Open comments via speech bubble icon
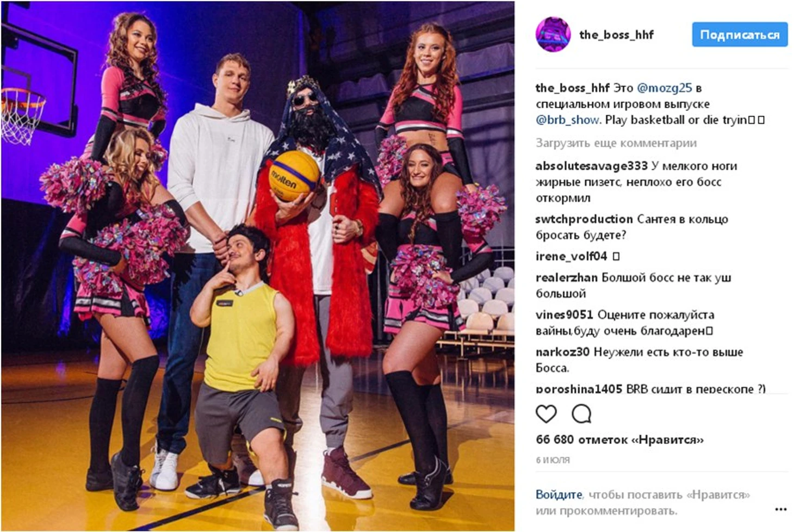The height and width of the screenshot is (532, 794). pyautogui.click(x=581, y=415)
